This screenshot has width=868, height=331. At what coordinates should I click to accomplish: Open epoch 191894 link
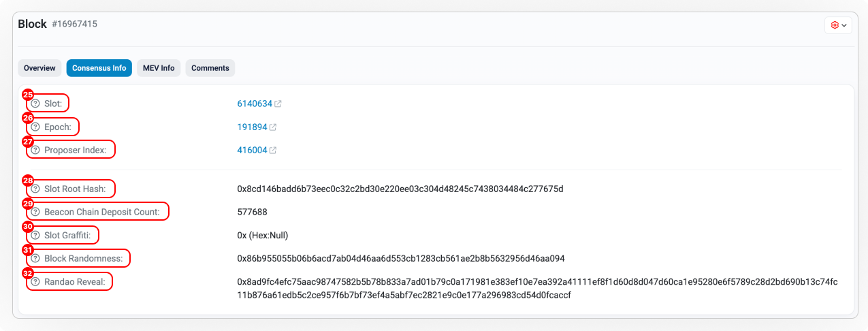point(252,127)
